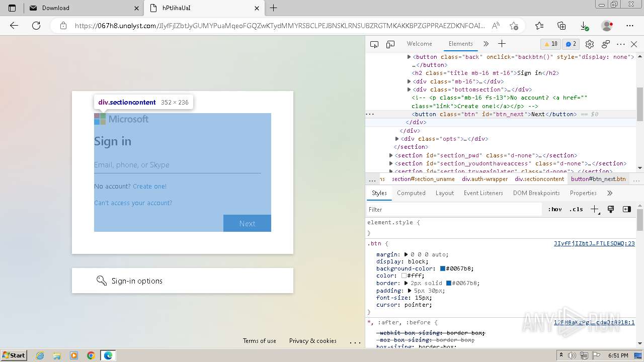Expand the border shorthand property

tap(406, 283)
